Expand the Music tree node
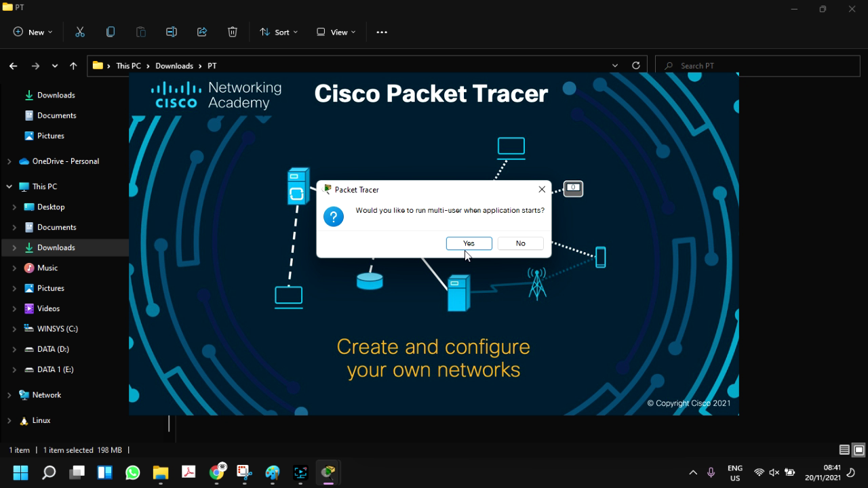Viewport: 868px width, 488px height. (x=14, y=268)
